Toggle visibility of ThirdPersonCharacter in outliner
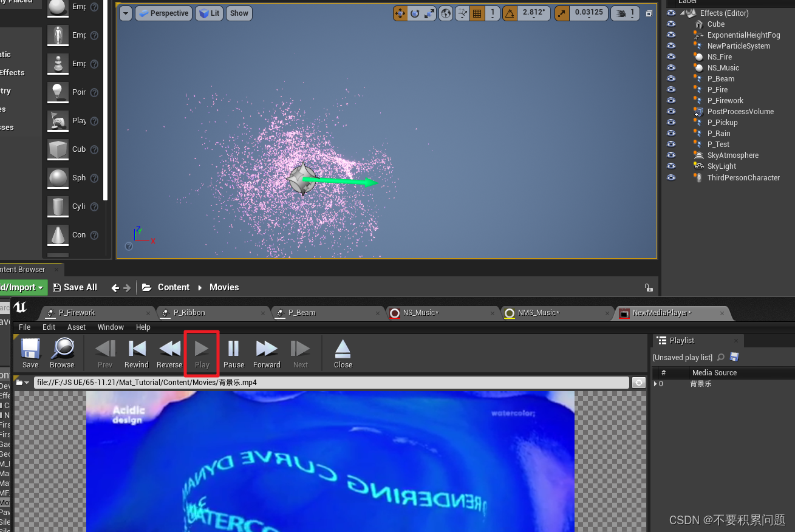The width and height of the screenshot is (795, 532). tap(671, 178)
